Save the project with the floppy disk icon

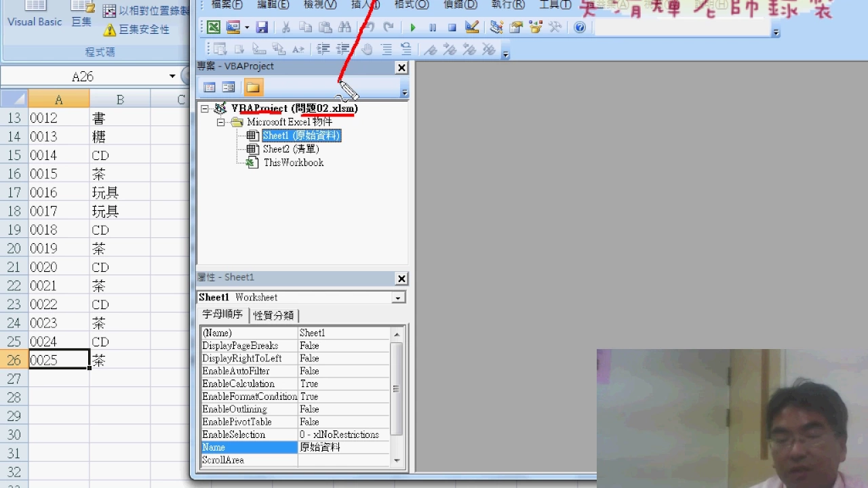tap(262, 27)
